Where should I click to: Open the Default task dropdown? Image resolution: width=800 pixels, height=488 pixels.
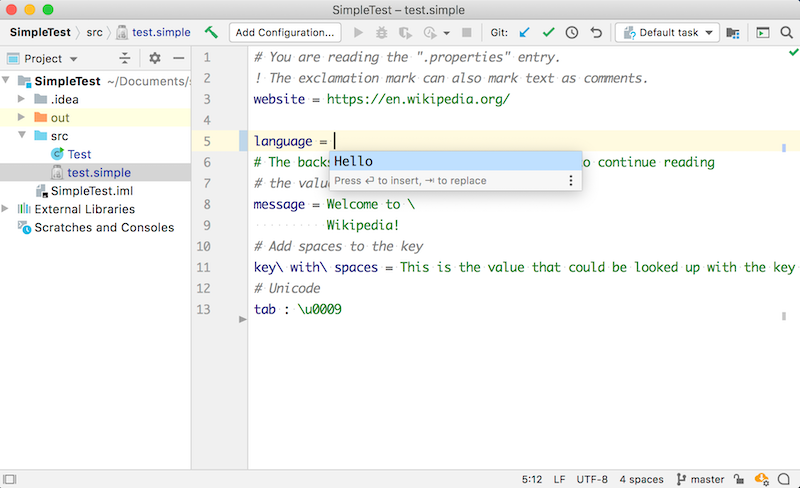coord(667,33)
